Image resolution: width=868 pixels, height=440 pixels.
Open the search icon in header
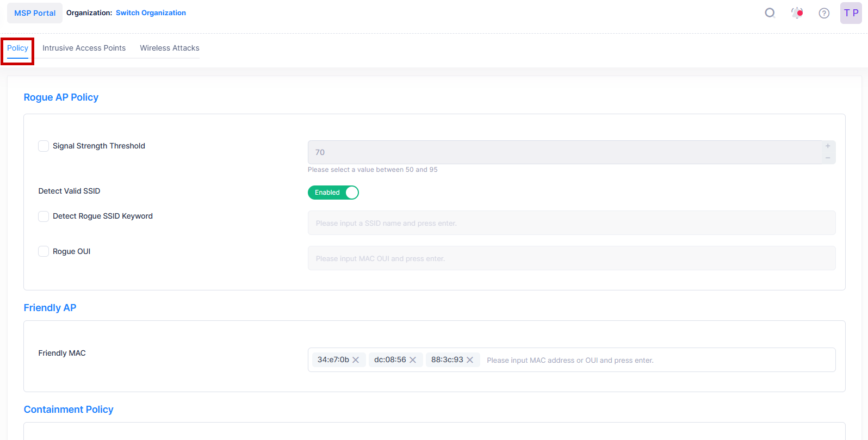[x=770, y=13]
